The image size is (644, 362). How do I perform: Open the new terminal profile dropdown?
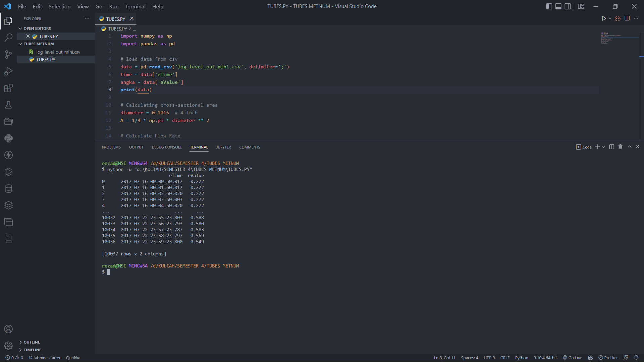click(x=604, y=147)
